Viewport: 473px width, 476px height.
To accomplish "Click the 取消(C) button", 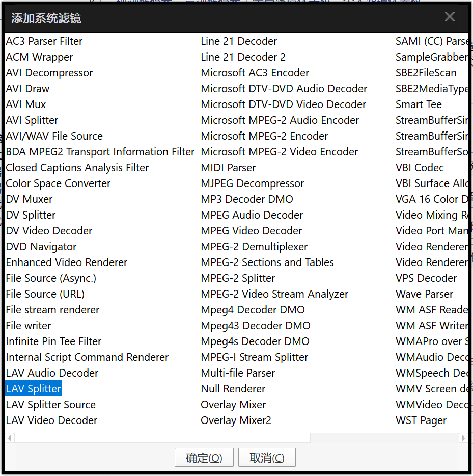I will point(267,458).
